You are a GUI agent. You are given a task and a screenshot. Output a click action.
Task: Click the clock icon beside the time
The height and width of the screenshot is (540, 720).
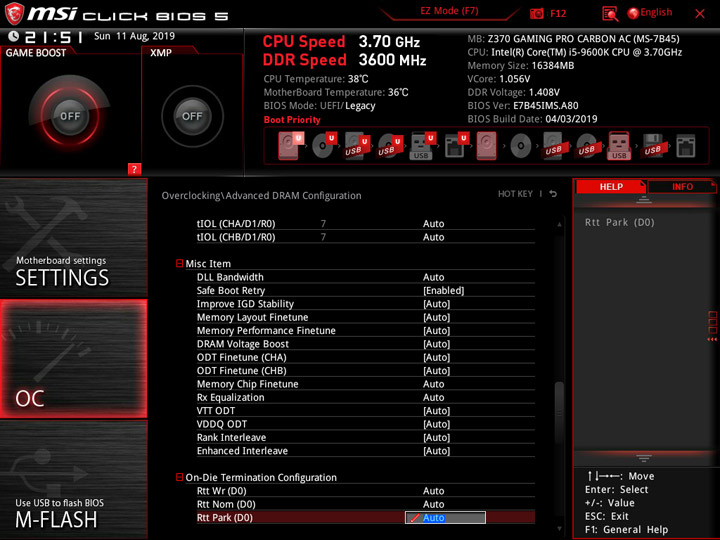pyautogui.click(x=13, y=36)
